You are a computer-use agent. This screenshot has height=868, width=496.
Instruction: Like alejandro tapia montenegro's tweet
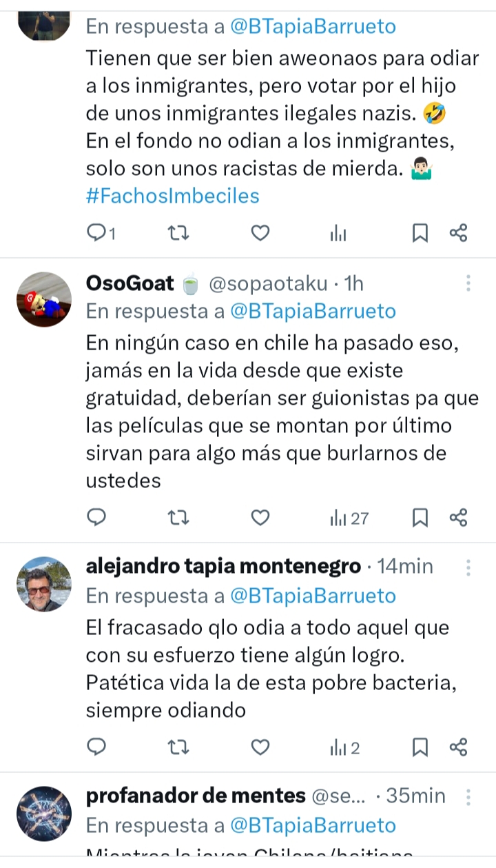(260, 747)
